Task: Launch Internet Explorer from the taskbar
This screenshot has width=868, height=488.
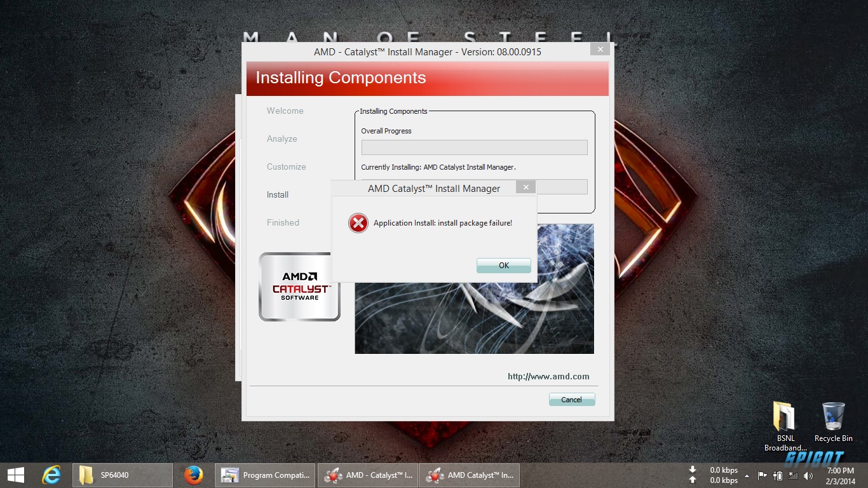Action: click(51, 475)
